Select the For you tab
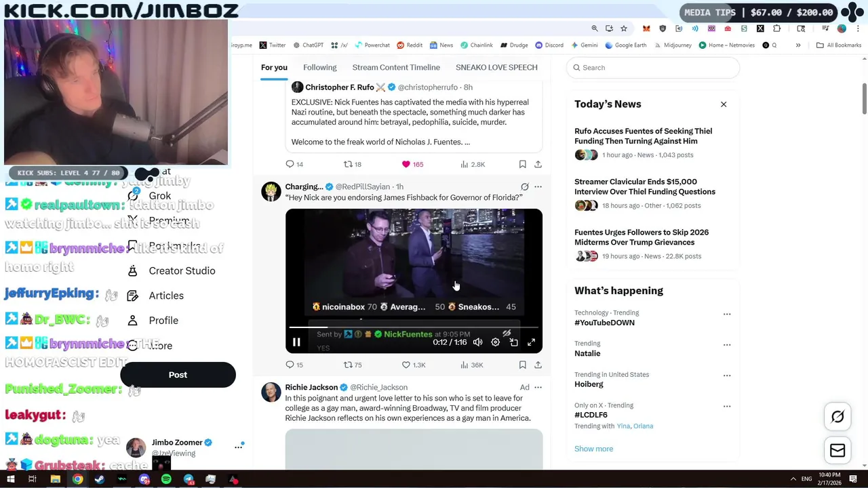The width and height of the screenshot is (868, 488). pyautogui.click(x=274, y=67)
